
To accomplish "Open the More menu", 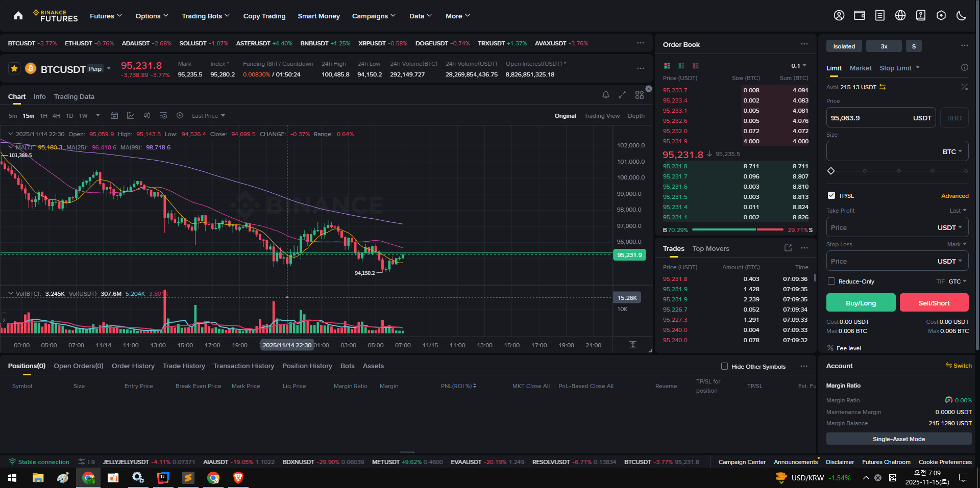I will click(x=458, y=16).
